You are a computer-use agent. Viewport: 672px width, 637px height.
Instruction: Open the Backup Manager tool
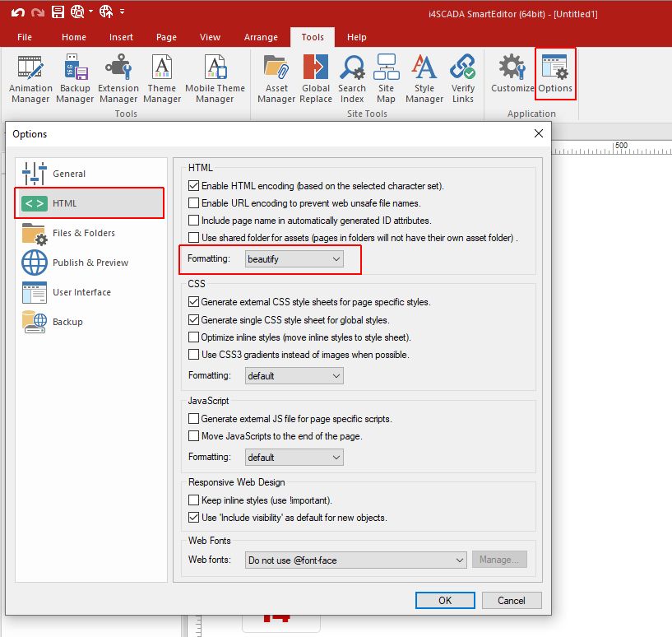click(x=75, y=78)
